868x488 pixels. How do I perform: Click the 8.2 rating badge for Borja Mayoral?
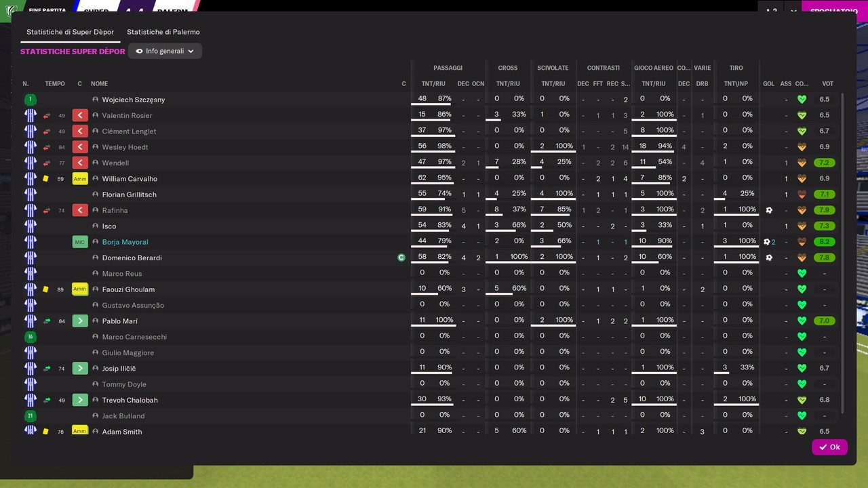825,242
